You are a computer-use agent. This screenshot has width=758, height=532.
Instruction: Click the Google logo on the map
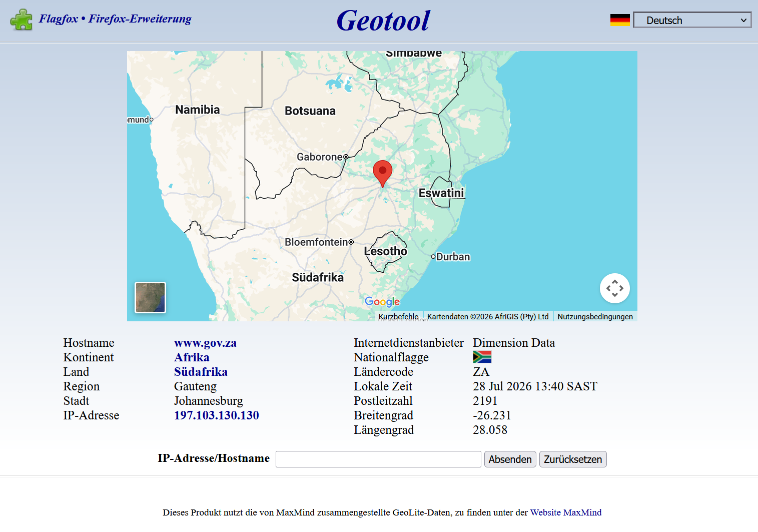[382, 301]
